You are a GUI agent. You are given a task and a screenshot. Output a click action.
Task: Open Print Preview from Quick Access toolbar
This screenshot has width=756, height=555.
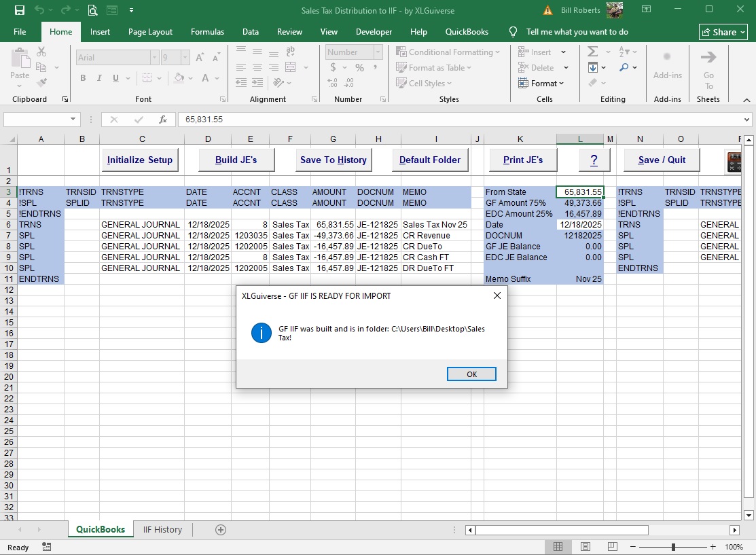(x=92, y=10)
